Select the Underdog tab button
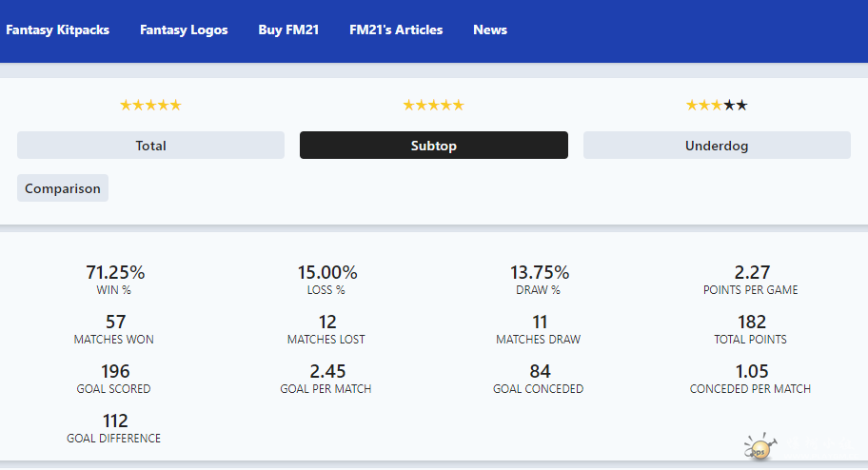Screen dimensions: 868x470 [x=717, y=146]
